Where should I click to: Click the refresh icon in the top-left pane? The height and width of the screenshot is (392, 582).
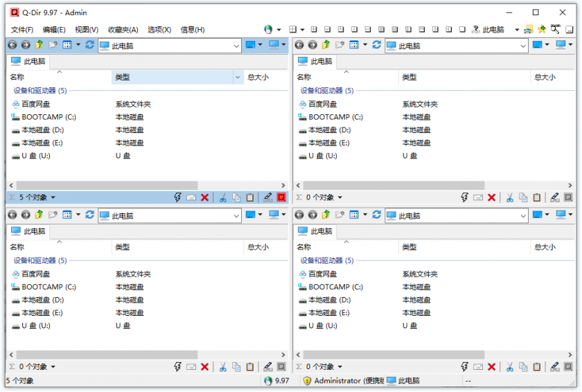89,45
